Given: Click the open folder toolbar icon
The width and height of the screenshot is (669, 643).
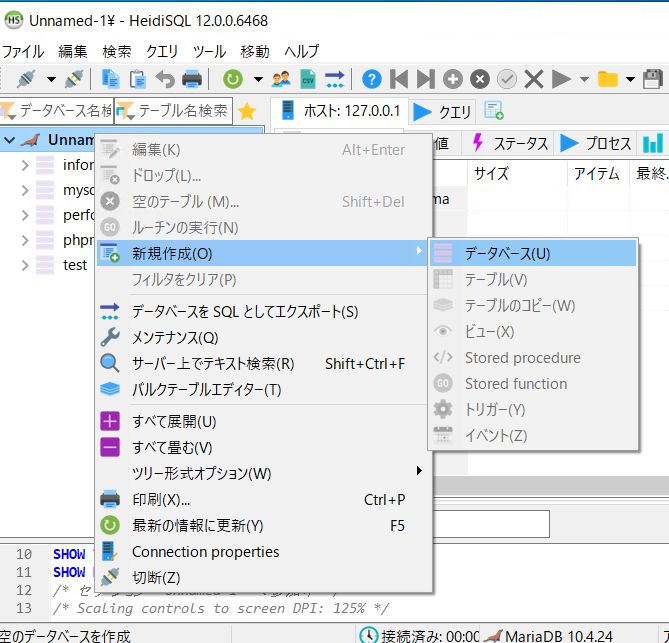Looking at the screenshot, I should coord(608,79).
